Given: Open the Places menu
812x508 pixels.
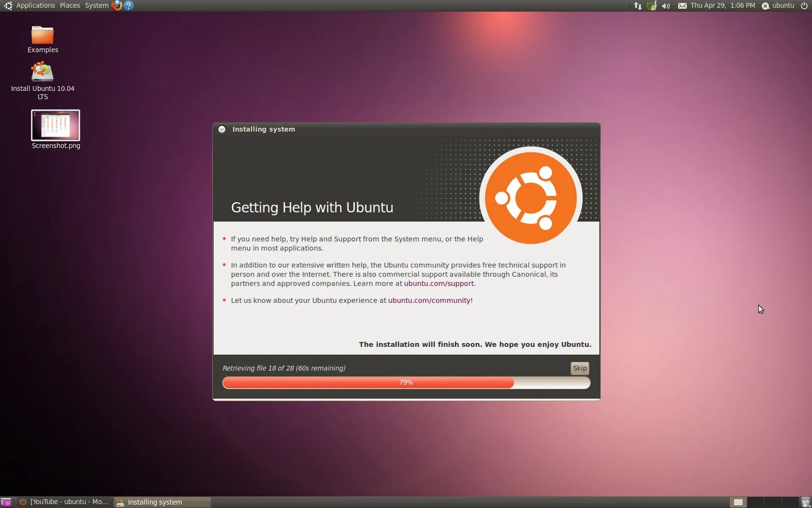Looking at the screenshot, I should 70,6.
